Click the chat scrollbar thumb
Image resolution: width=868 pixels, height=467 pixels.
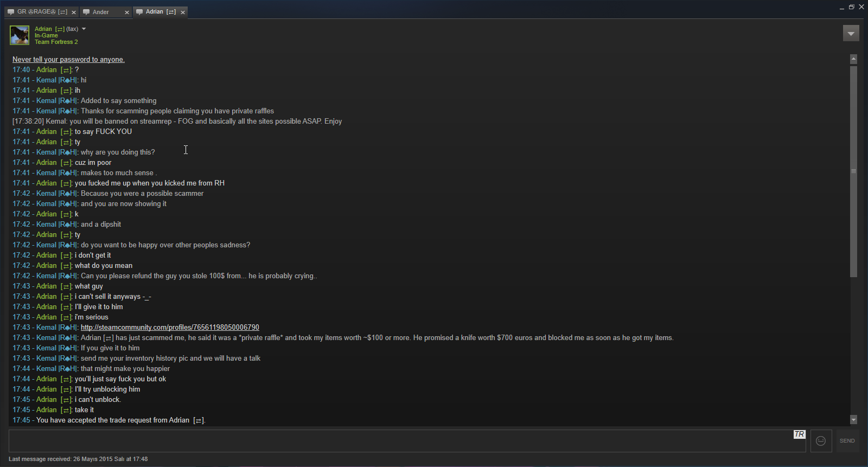tap(853, 171)
